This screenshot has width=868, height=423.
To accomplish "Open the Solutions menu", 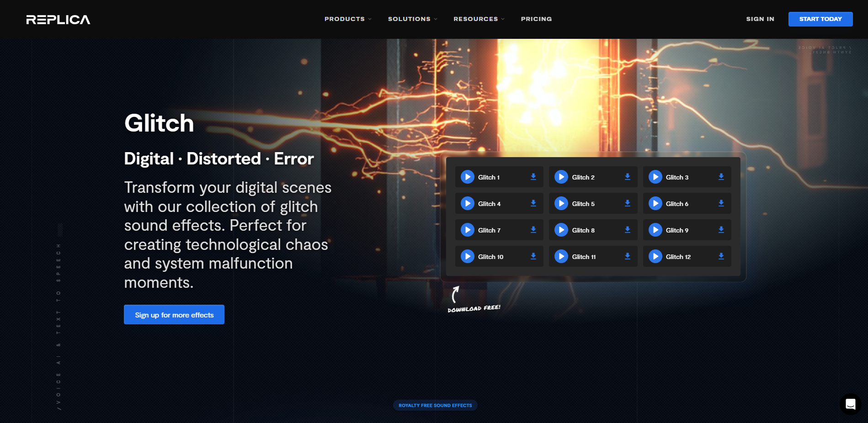I will (412, 19).
